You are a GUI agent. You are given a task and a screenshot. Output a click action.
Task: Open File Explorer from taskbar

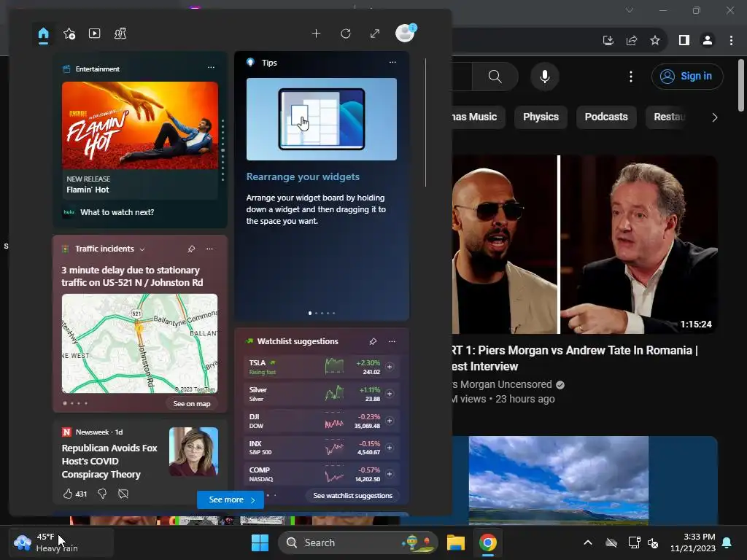click(x=455, y=542)
